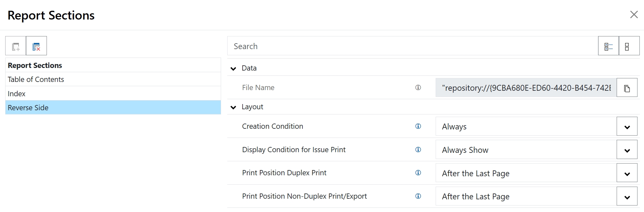Select Table of Contents section
The width and height of the screenshot is (644, 212).
click(x=36, y=79)
